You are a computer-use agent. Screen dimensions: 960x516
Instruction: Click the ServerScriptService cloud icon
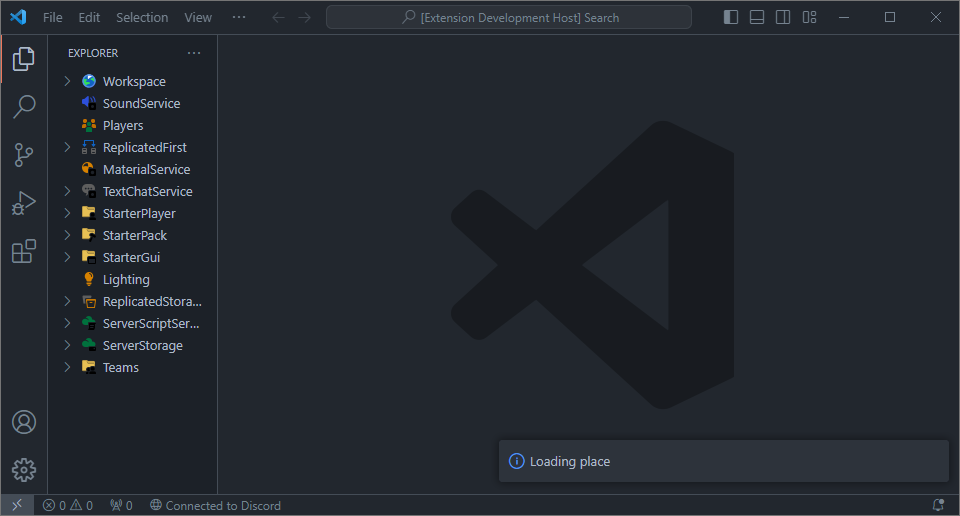tap(89, 323)
